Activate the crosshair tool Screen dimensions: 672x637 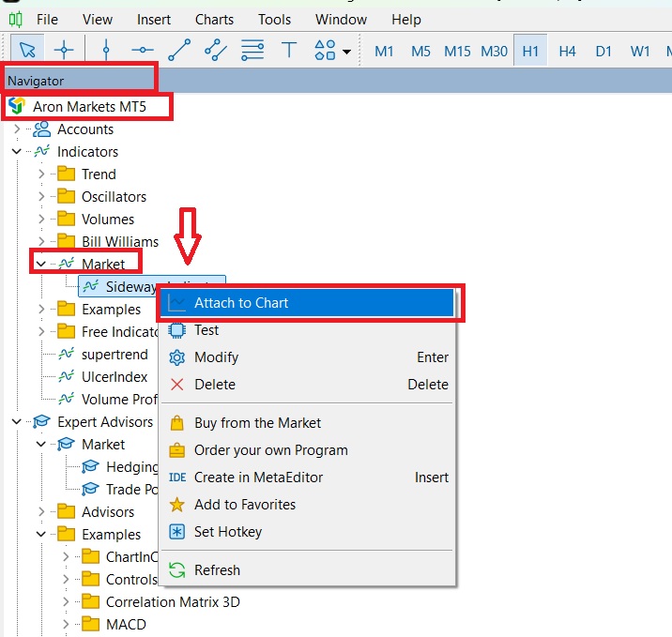[x=64, y=51]
